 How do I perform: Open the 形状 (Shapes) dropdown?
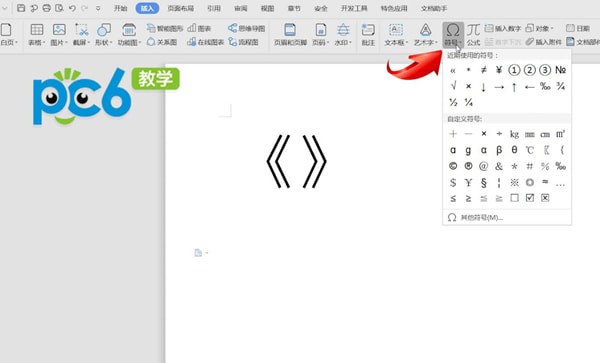(x=104, y=34)
